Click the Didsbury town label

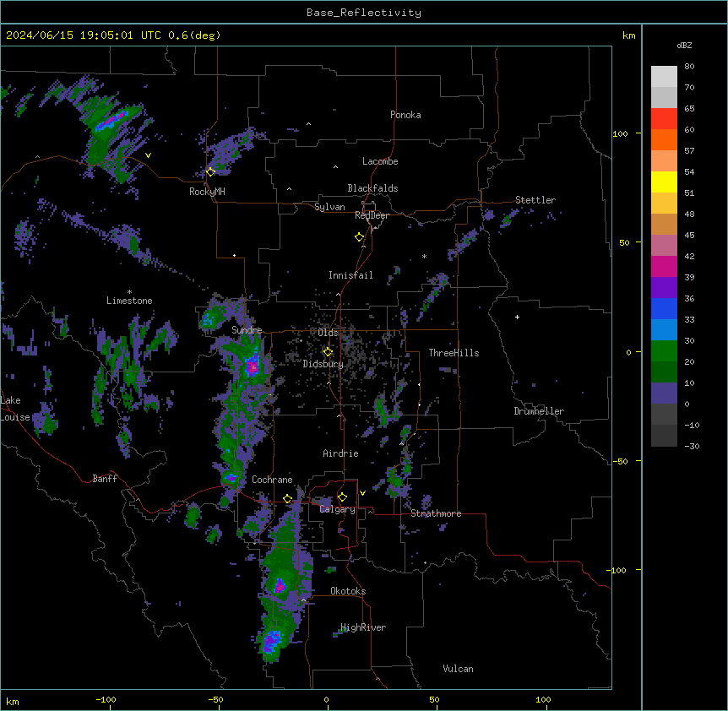323,364
